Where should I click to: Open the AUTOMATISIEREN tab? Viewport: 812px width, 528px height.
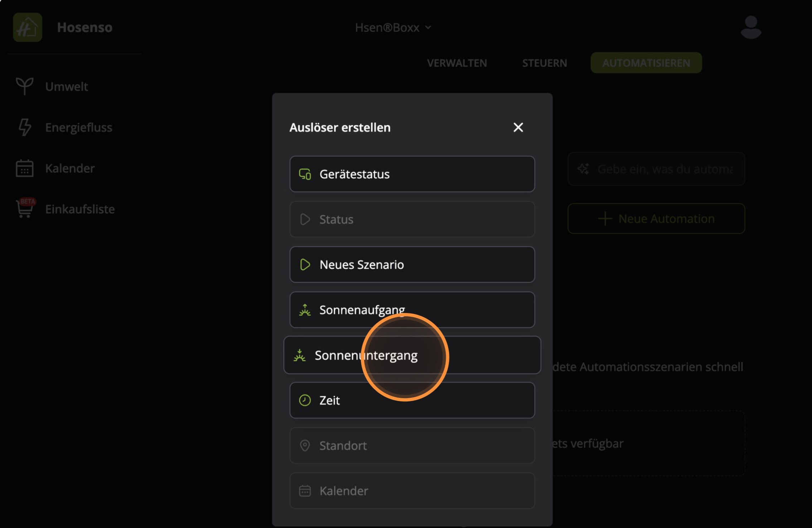[646, 63]
